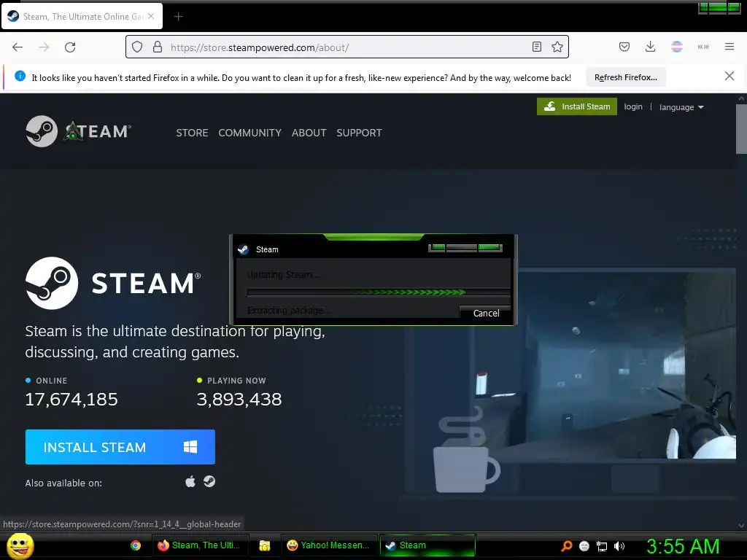
Task: Open Firefox downloads panel
Action: tap(650, 47)
